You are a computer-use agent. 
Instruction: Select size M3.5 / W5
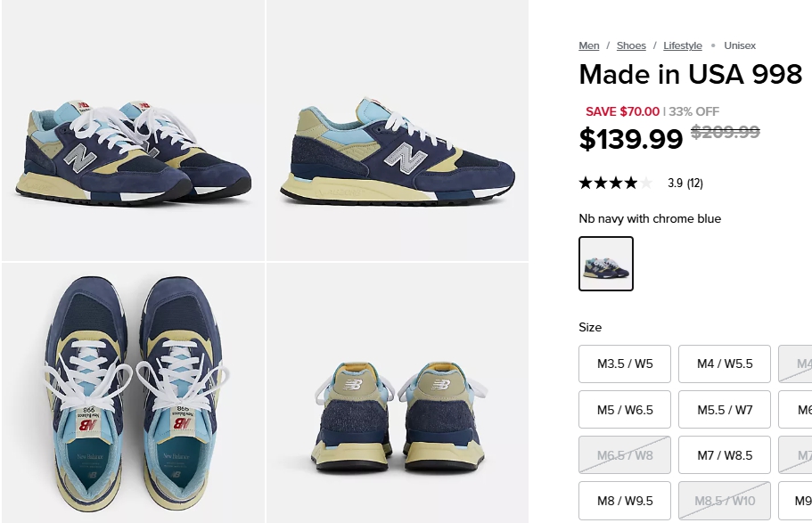pos(625,364)
